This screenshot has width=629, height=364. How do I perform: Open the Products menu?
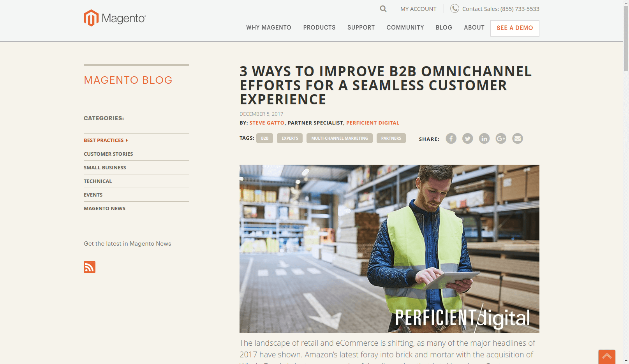(319, 28)
